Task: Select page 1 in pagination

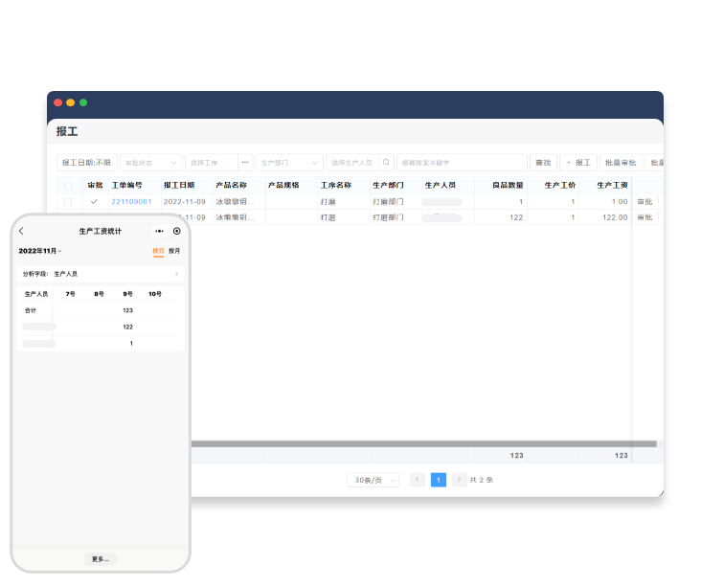Action: [x=439, y=480]
